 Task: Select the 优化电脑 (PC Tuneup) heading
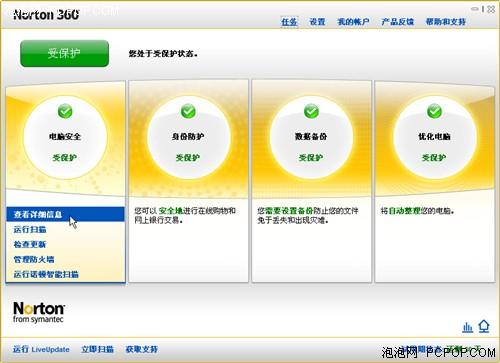(434, 136)
